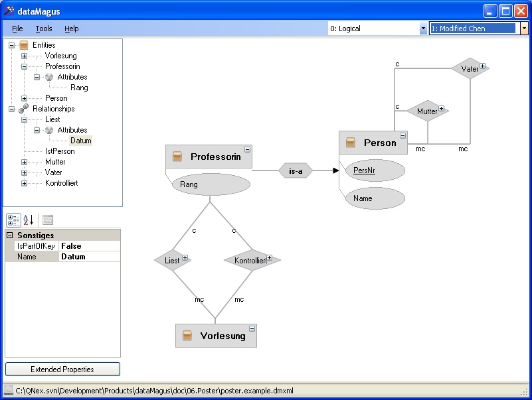The image size is (532, 400).
Task: Collapse the Liest tree node
Action: pos(24,119)
